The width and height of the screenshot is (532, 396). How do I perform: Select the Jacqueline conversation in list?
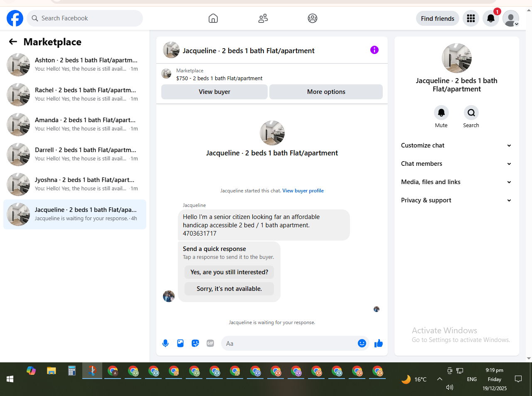click(x=75, y=214)
